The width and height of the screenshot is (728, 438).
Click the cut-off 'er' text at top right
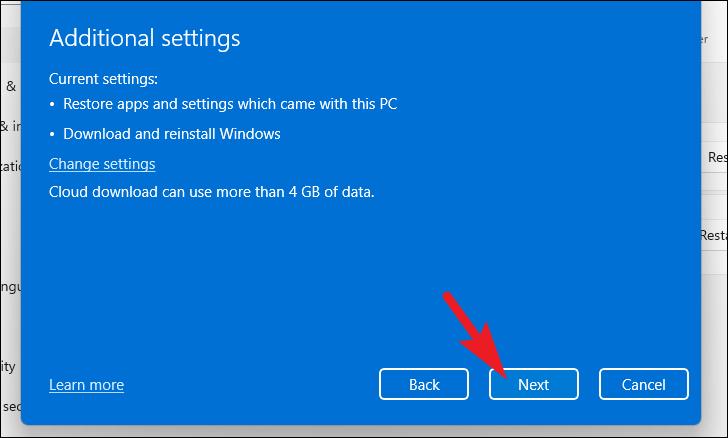[704, 39]
